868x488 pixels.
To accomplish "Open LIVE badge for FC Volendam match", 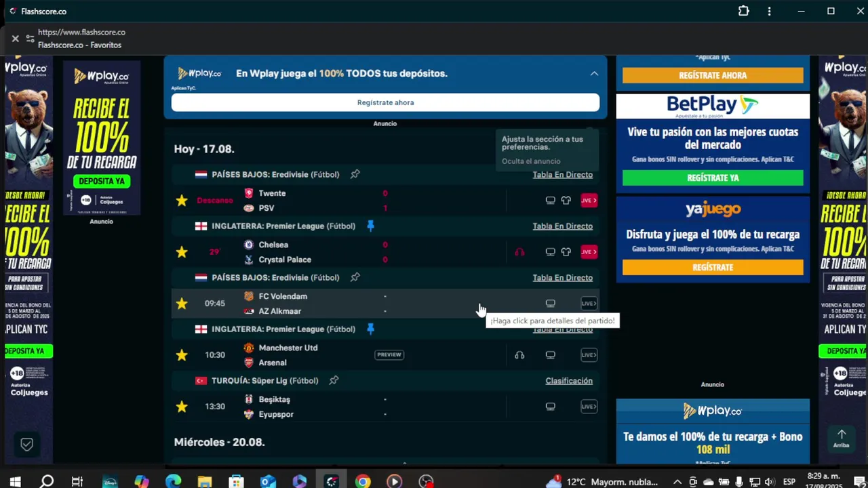I will point(589,304).
